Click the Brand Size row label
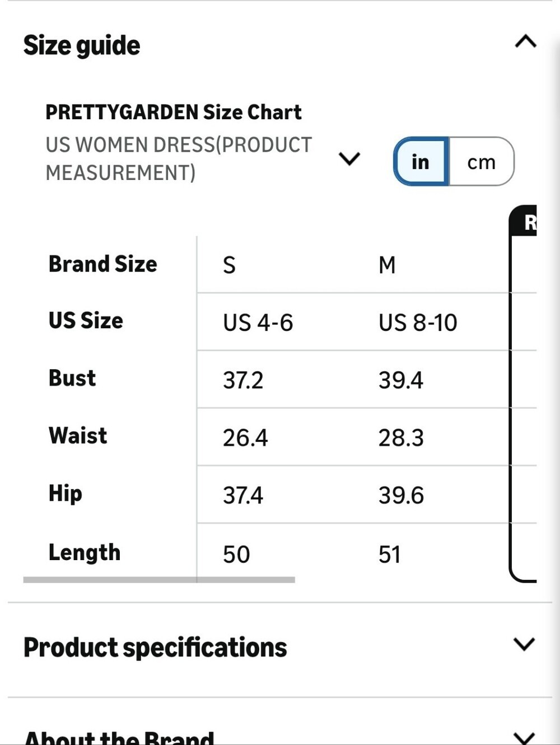This screenshot has width=560, height=745. tap(103, 264)
